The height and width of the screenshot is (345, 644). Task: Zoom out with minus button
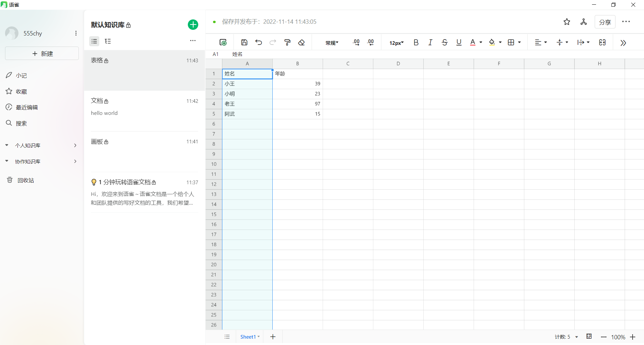(x=604, y=337)
